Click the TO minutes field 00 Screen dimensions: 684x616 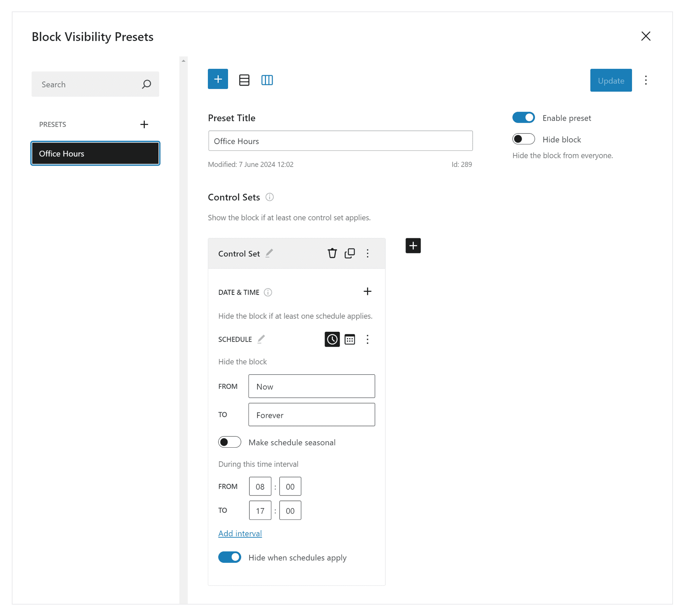pyautogui.click(x=290, y=510)
